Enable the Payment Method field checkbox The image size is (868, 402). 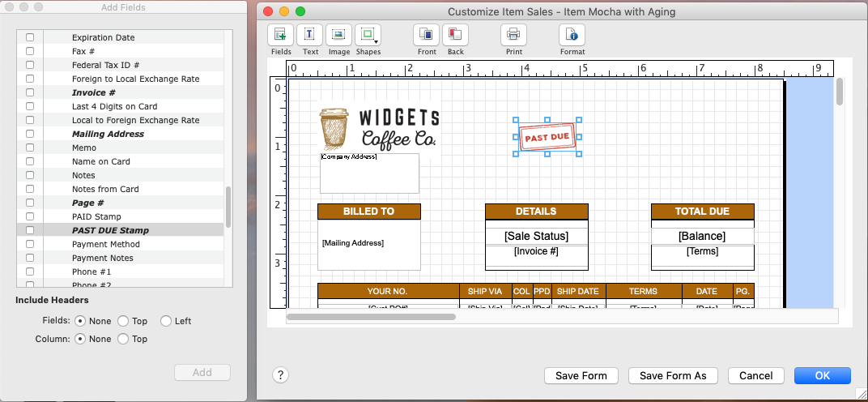click(x=31, y=244)
